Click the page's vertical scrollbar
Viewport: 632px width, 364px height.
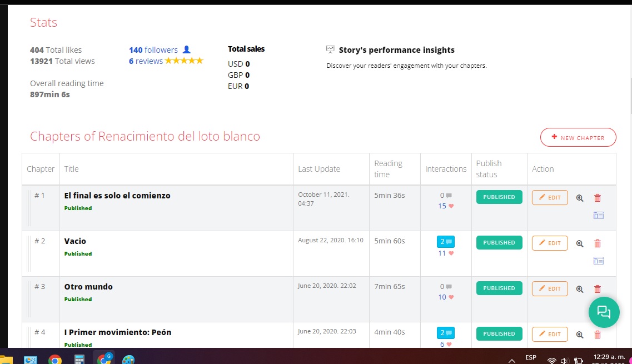click(629, 83)
